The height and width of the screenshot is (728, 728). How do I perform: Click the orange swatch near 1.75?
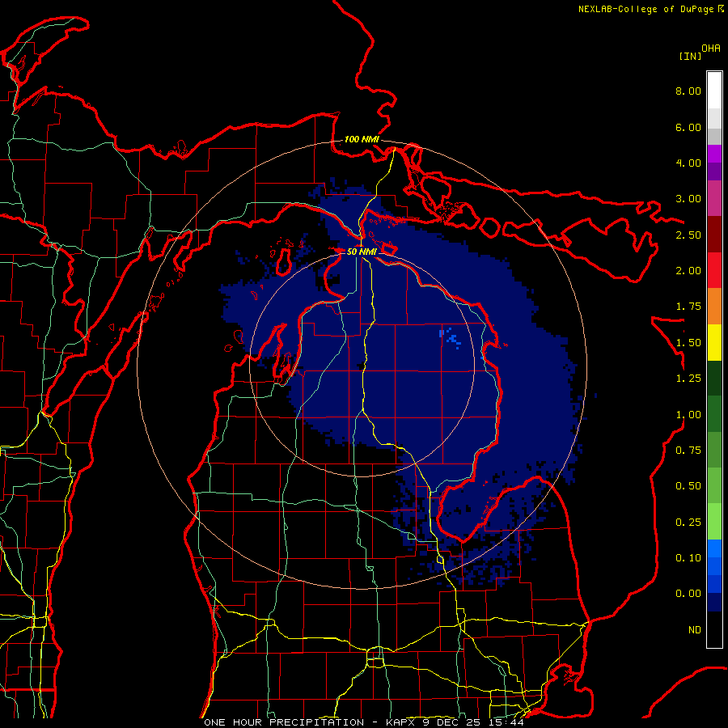(714, 307)
